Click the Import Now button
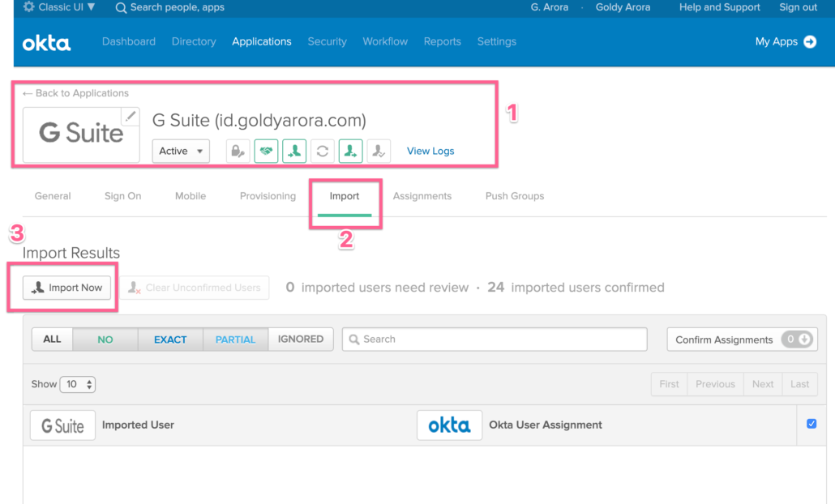835x504 pixels. tap(66, 288)
